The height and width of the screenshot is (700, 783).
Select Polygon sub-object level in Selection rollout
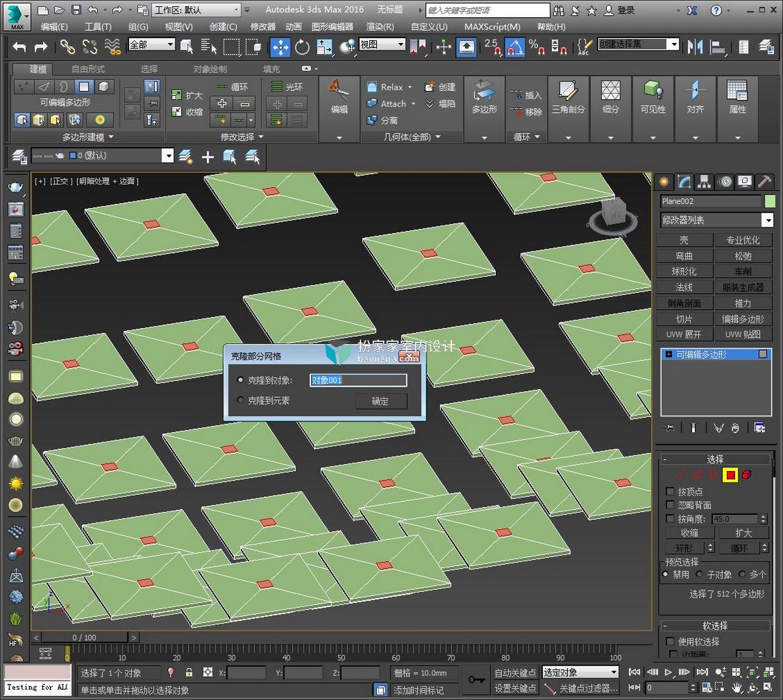(730, 475)
